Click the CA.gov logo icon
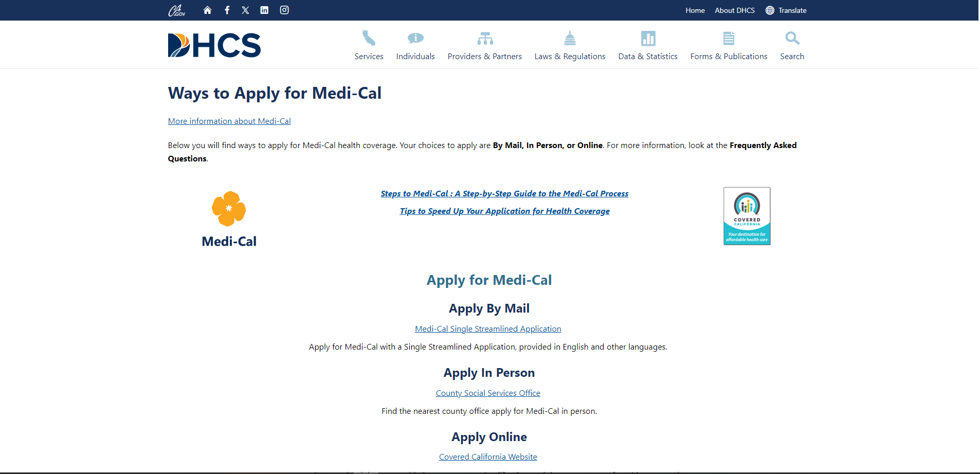 (176, 10)
